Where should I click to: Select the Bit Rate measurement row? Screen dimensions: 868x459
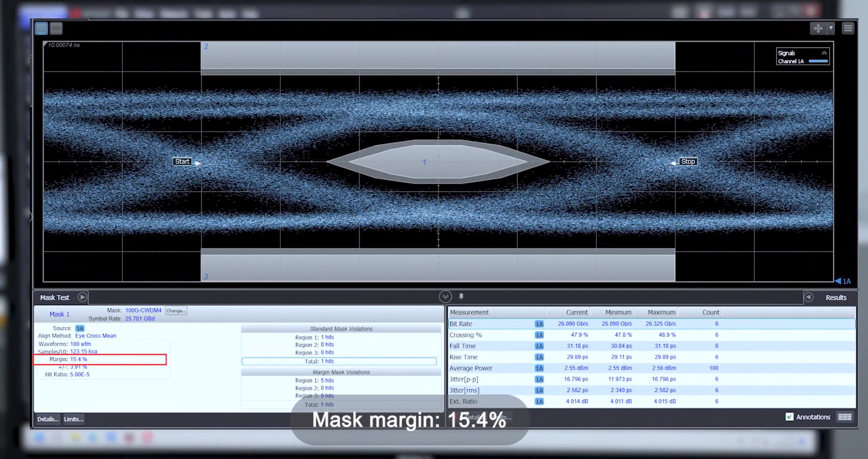click(461, 324)
